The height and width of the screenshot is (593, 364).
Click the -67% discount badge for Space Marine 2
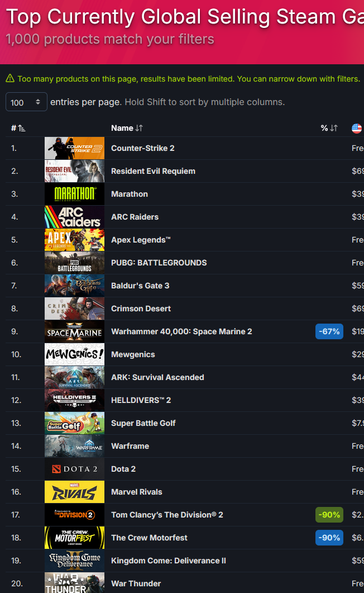click(329, 331)
